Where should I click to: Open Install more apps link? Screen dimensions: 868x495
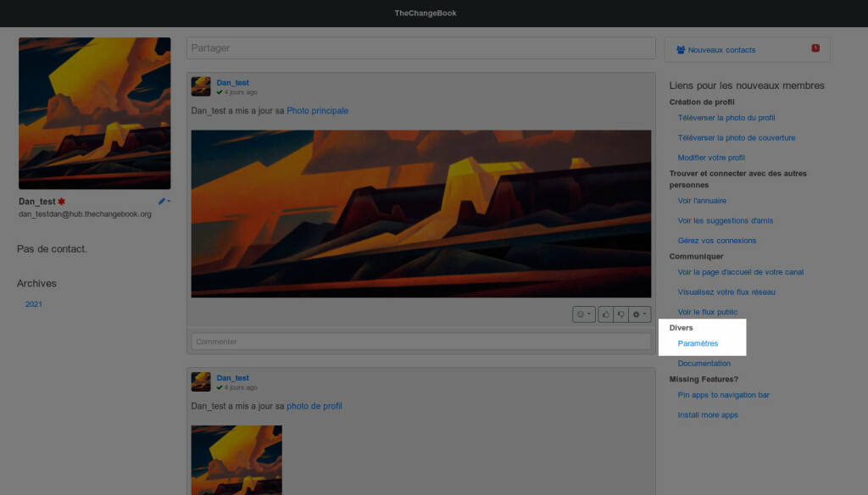point(708,414)
